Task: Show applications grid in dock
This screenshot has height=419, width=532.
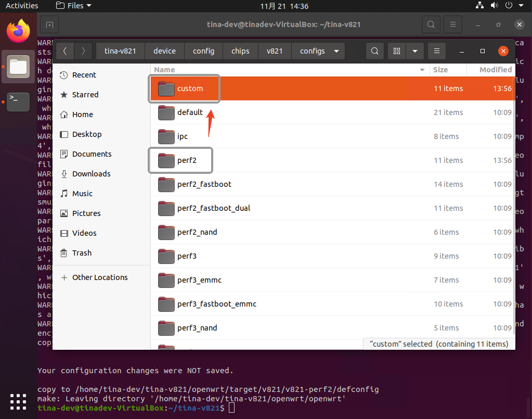Action: click(18, 401)
